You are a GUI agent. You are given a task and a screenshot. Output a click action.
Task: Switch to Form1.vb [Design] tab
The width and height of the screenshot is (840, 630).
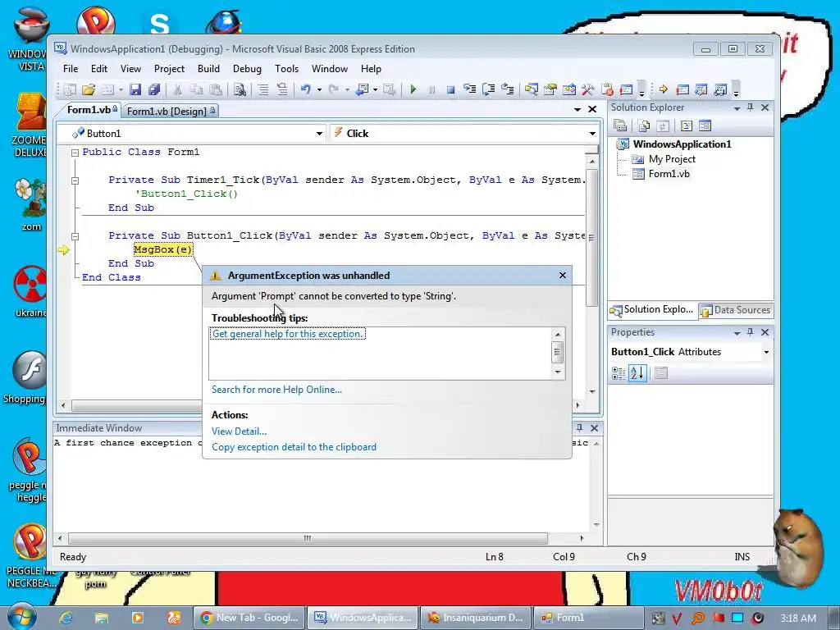coord(170,111)
